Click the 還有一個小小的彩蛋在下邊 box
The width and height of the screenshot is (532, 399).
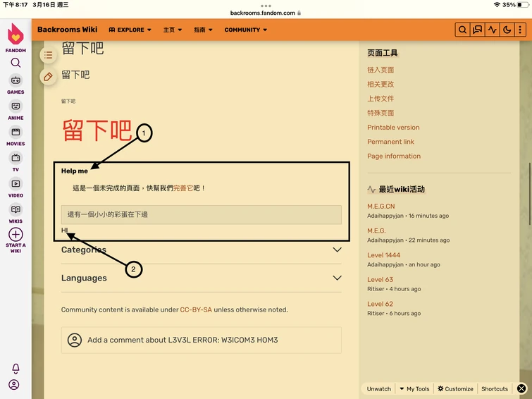click(x=202, y=214)
